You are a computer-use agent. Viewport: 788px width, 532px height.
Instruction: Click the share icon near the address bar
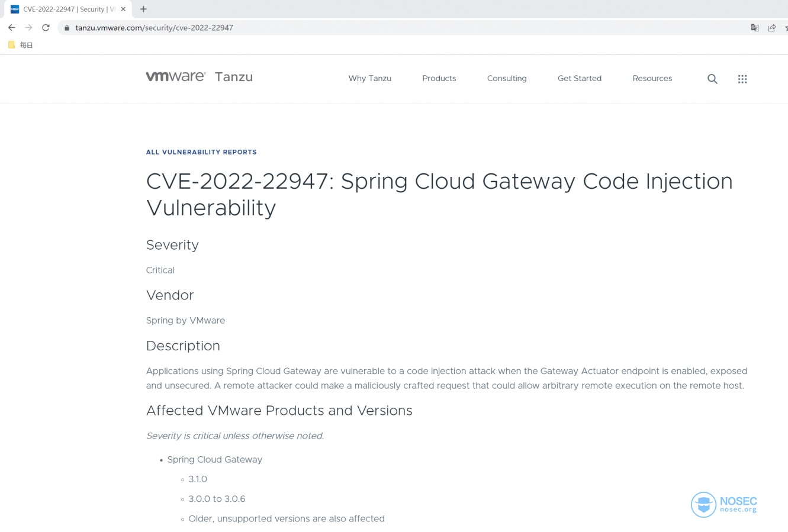(x=771, y=27)
